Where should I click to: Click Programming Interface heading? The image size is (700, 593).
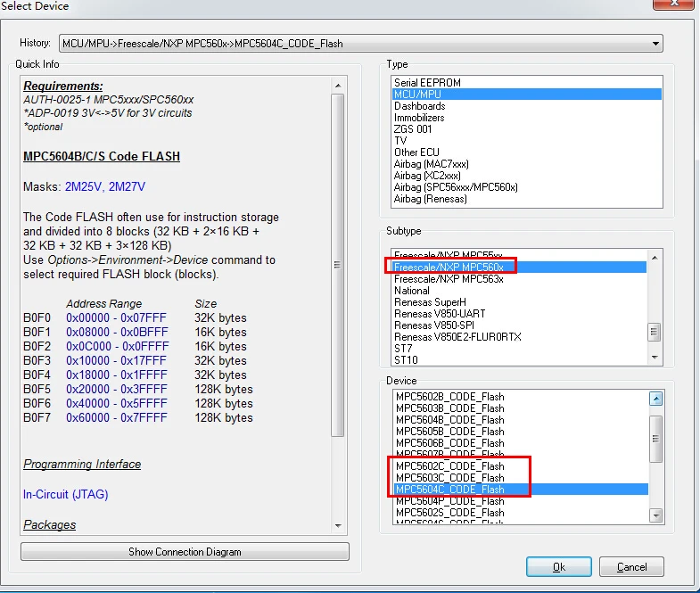pyautogui.click(x=82, y=464)
